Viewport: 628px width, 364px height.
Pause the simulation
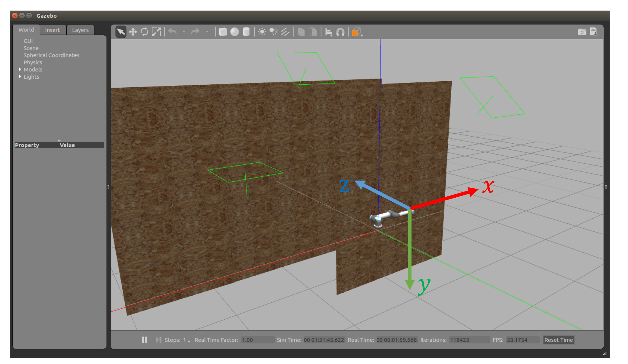[x=144, y=340]
